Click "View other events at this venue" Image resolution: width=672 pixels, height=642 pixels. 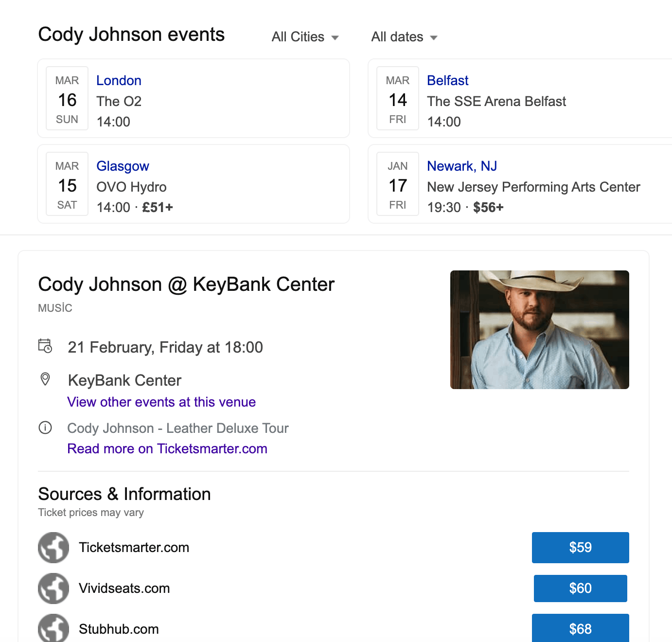point(161,402)
